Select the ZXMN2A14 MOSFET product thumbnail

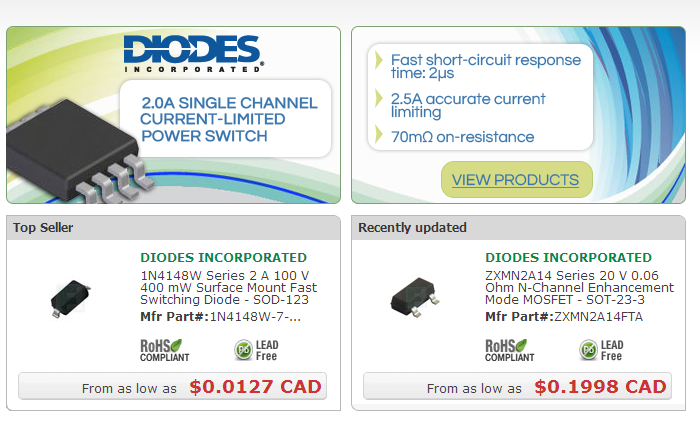[415, 297]
